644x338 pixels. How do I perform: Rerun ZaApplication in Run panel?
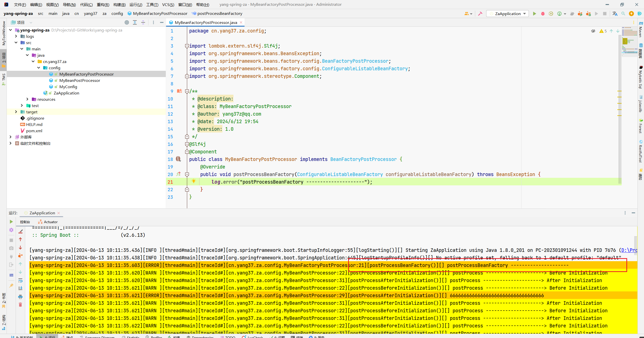point(11,222)
